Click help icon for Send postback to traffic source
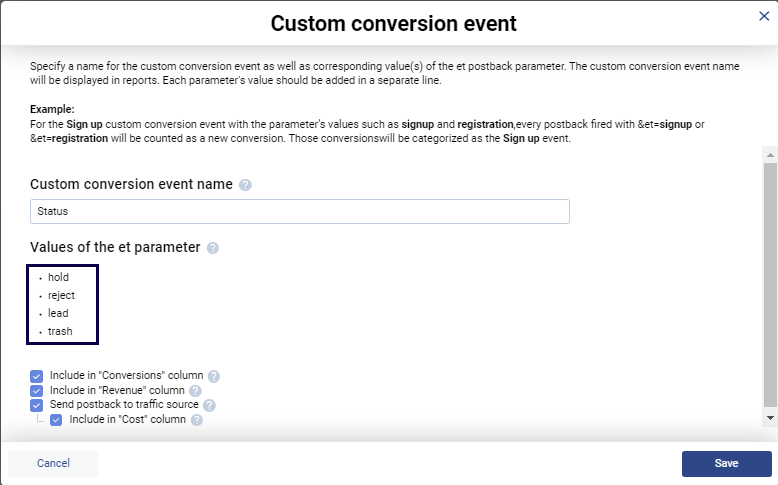The height and width of the screenshot is (485, 778). point(210,405)
